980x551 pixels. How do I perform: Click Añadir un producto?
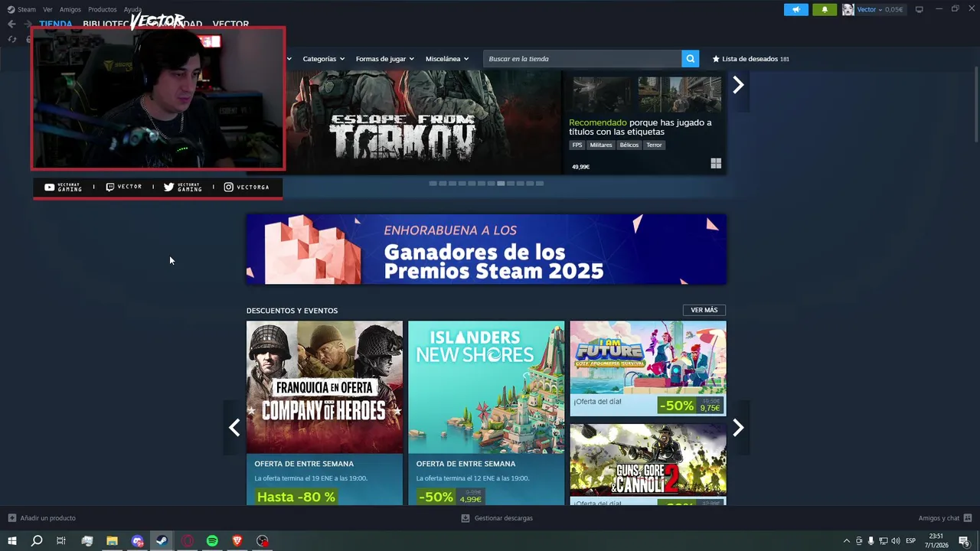pos(41,518)
